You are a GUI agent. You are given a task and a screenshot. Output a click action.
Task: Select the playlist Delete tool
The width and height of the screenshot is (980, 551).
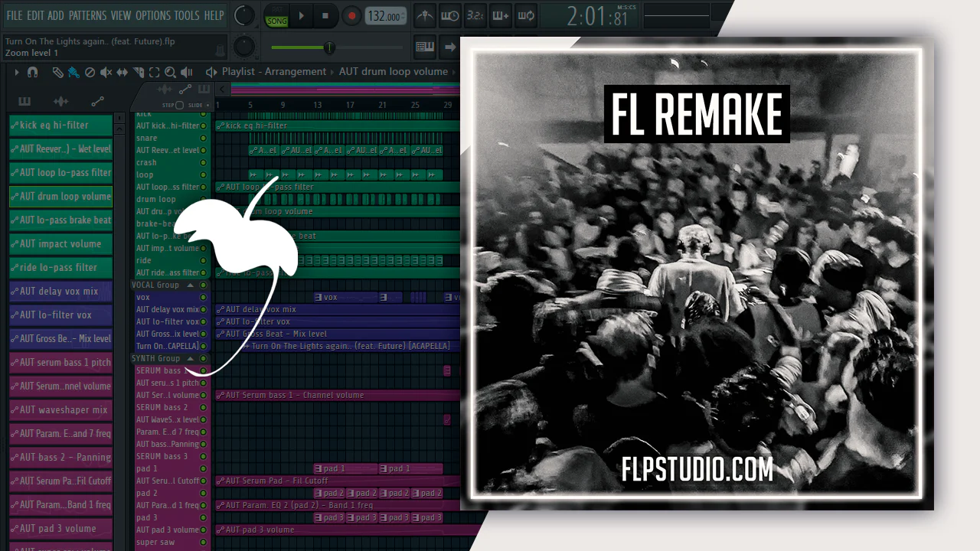click(90, 72)
